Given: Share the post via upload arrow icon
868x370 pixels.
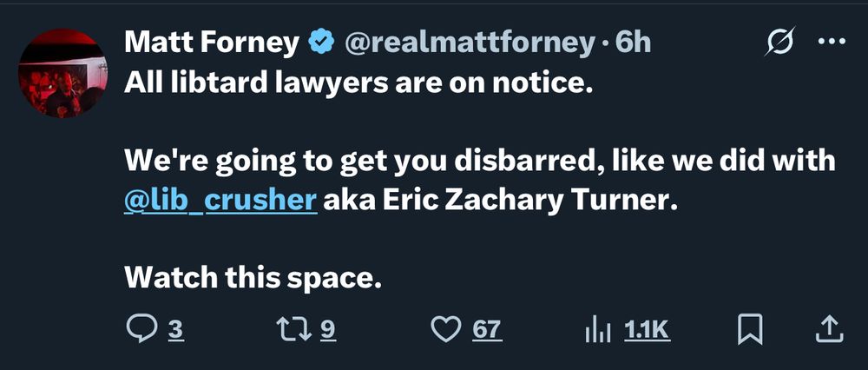Looking at the screenshot, I should coord(830,329).
